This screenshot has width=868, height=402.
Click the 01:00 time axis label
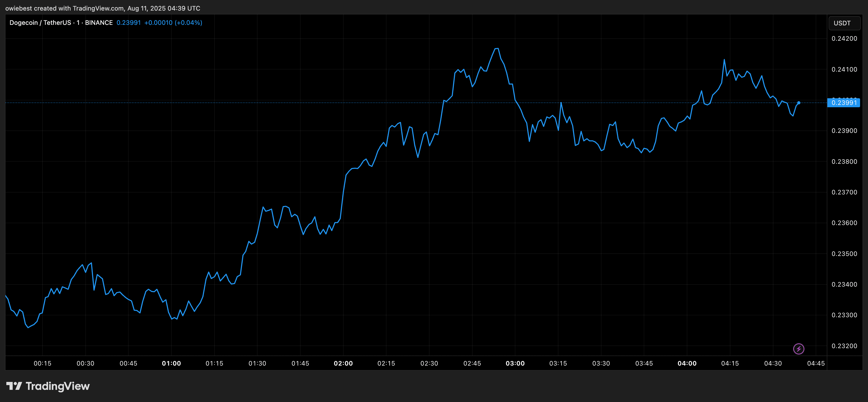171,363
